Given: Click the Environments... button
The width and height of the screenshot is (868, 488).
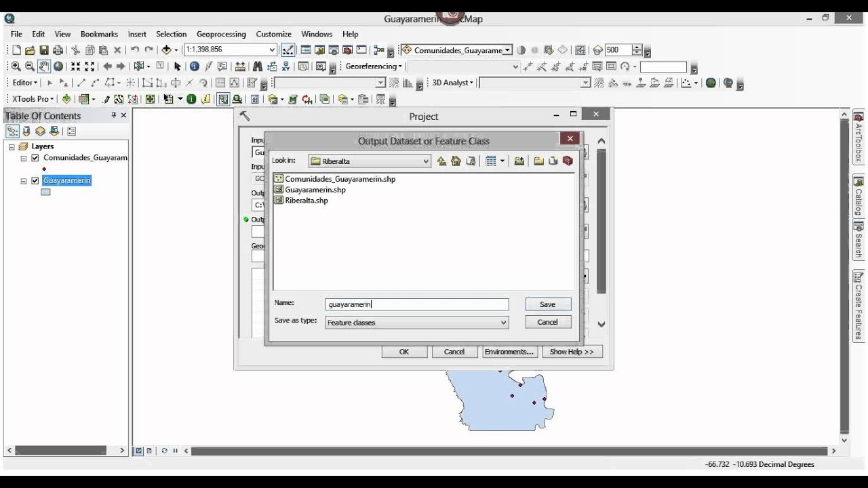Looking at the screenshot, I should (x=509, y=352).
